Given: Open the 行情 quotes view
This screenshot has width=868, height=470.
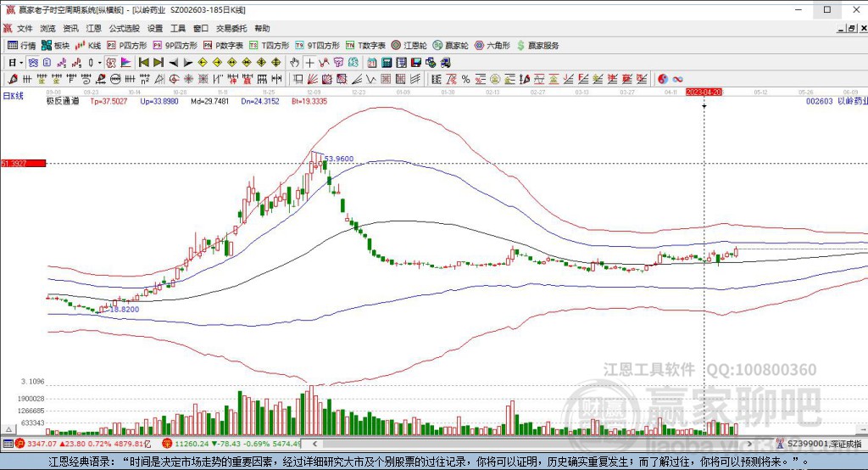Looking at the screenshot, I should (x=21, y=46).
